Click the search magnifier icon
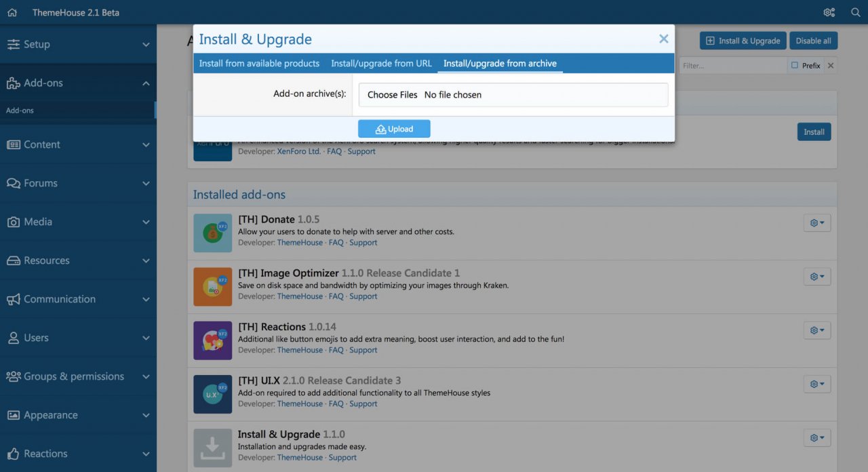868x472 pixels. (855, 12)
